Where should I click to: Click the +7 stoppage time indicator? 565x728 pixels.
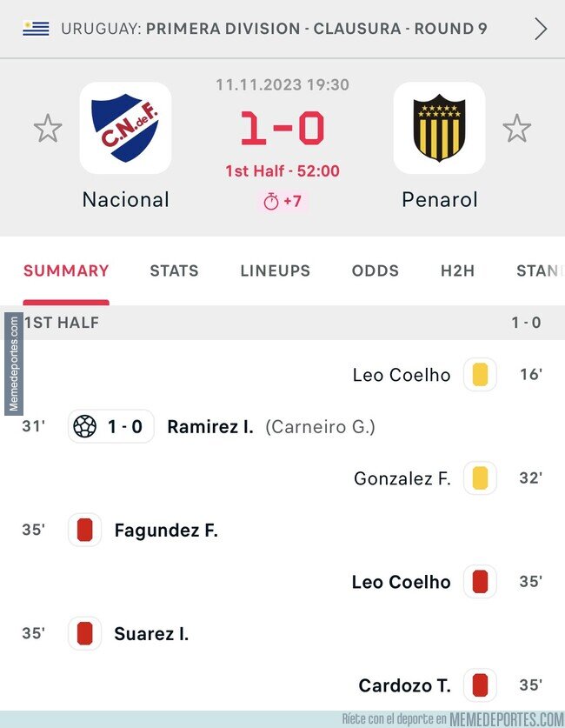click(x=282, y=202)
